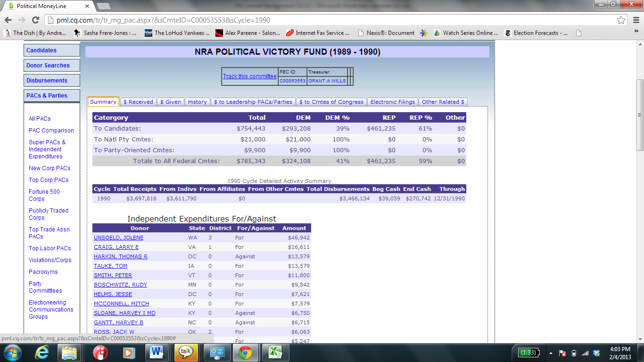
Task: Reload the current page
Action: tap(35, 20)
